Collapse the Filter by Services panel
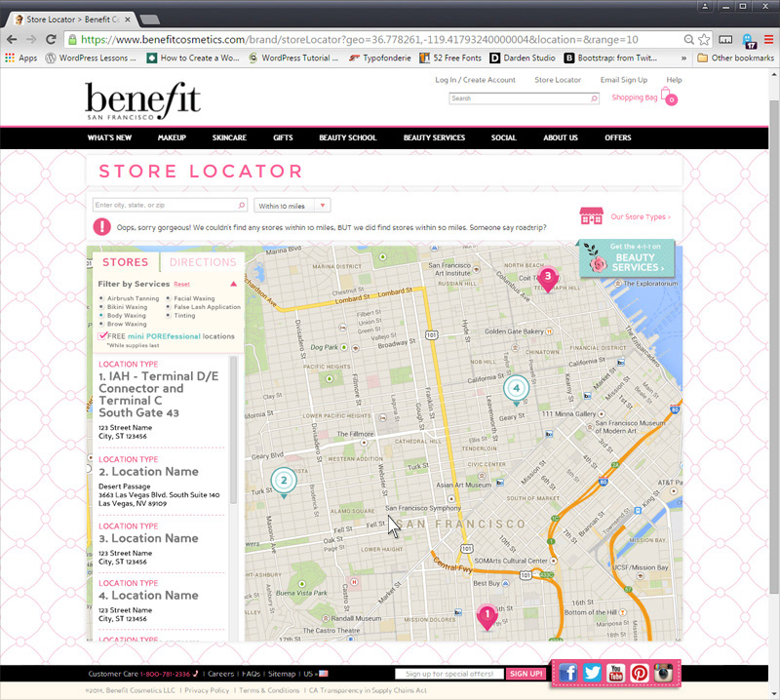This screenshot has width=780, height=700. click(233, 284)
